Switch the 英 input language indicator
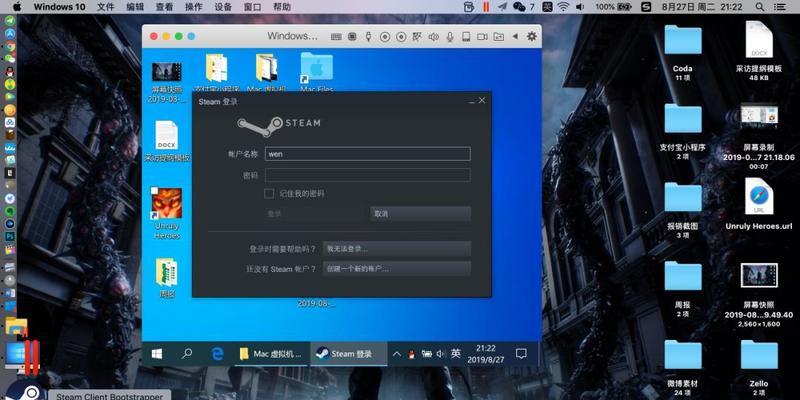 pos(456,354)
